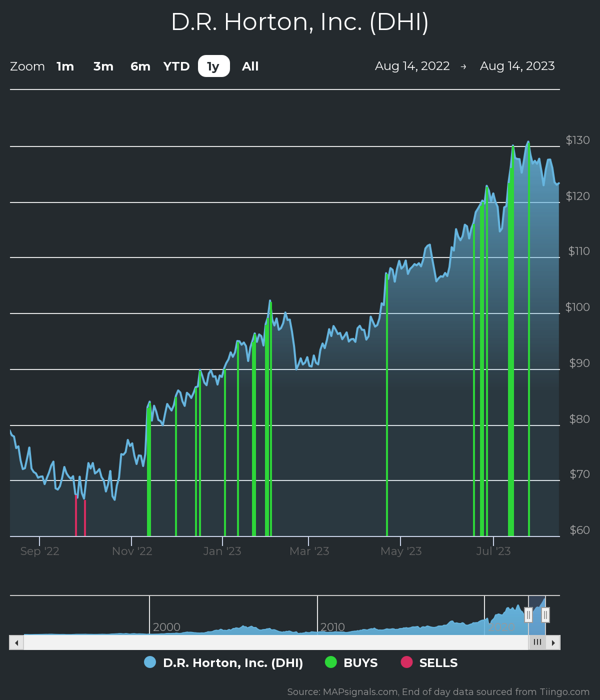Viewport: 600px width, 700px height.
Task: Click the Mar '23 axis label
Action: (309, 551)
